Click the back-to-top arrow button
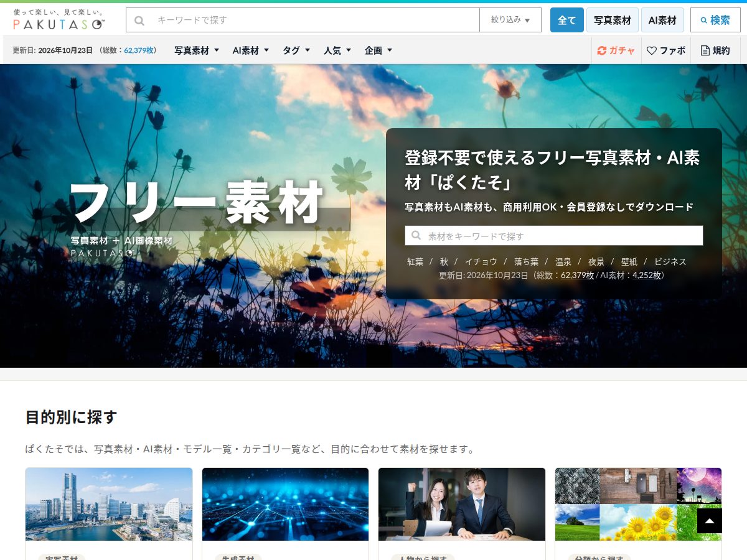Screen dimensions: 747x560 (710, 521)
